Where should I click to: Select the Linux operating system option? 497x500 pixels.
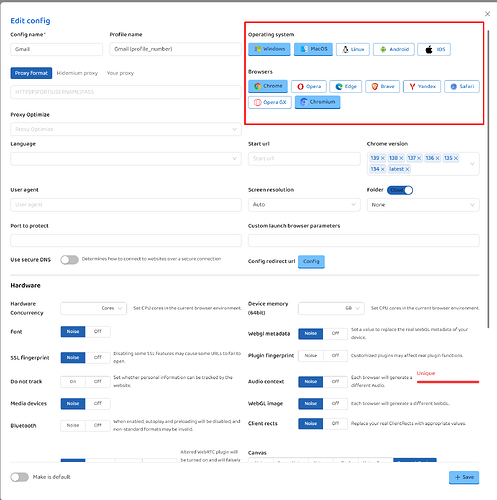353,49
